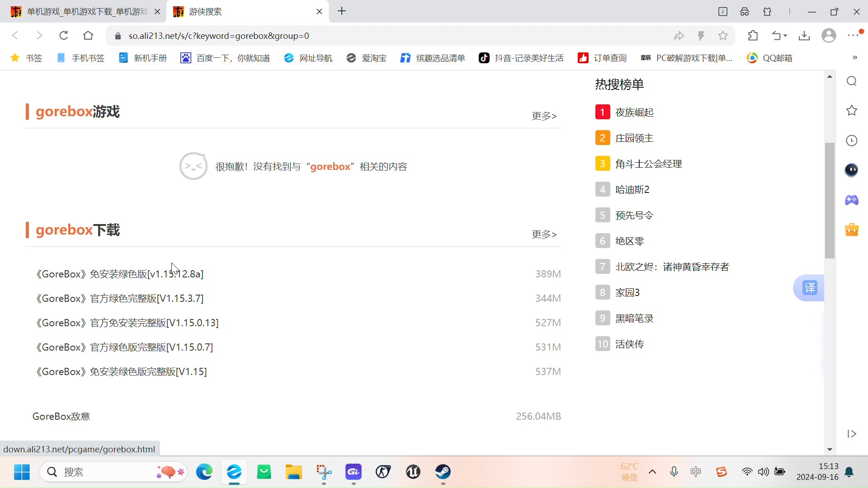This screenshot has width=868, height=488.
Task: Open the sidebar game controller icon
Action: (852, 200)
